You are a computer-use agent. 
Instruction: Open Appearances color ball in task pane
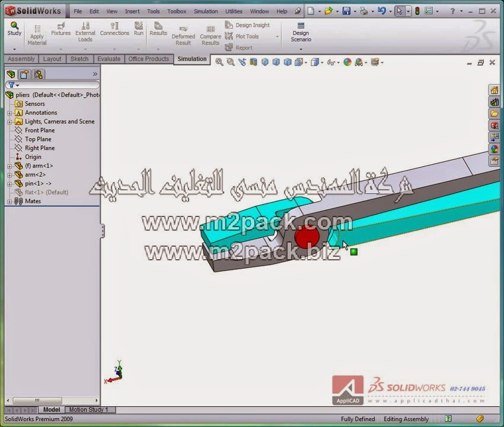tap(495, 149)
